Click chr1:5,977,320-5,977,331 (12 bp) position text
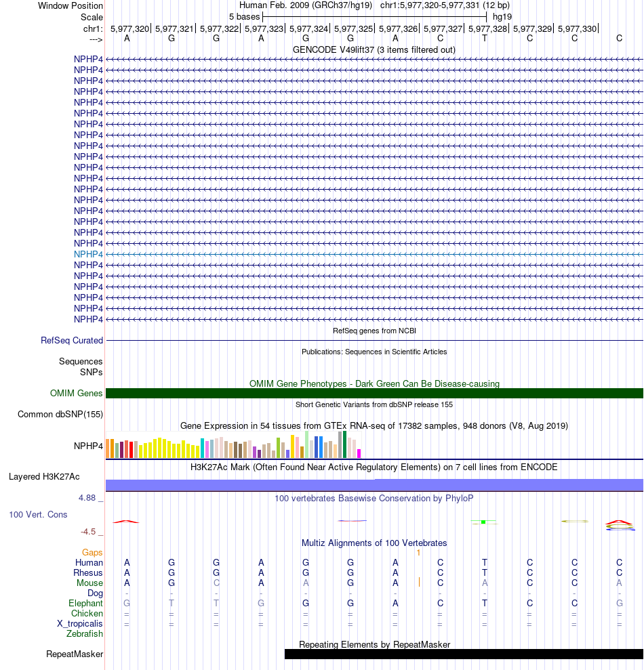 click(445, 5)
